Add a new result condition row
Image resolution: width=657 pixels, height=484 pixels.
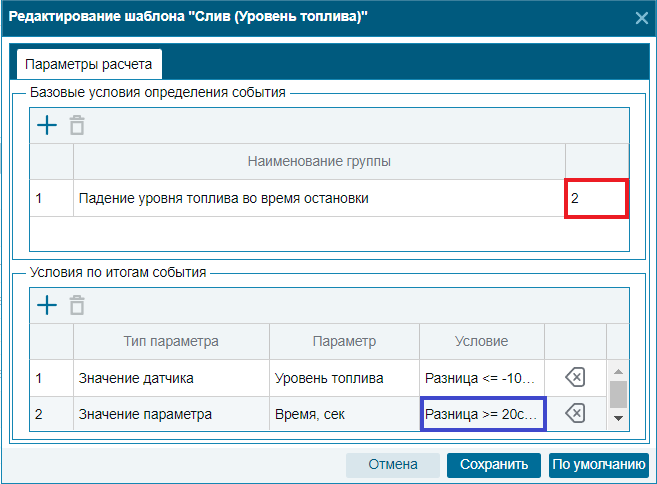(x=47, y=305)
